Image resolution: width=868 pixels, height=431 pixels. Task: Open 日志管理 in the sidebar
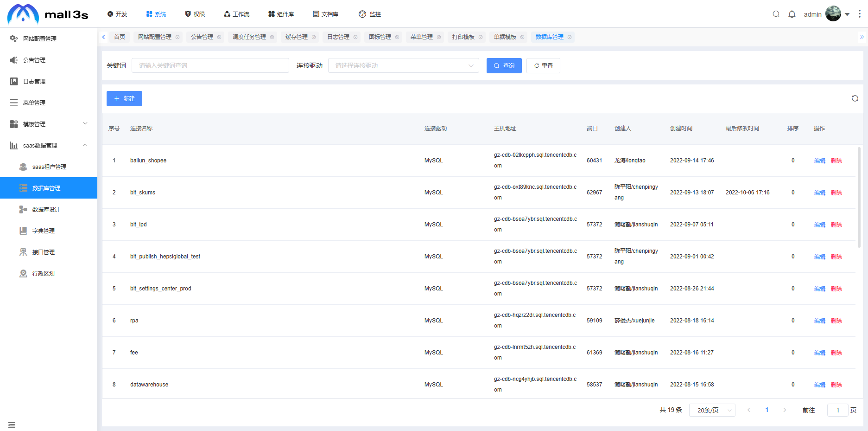(49, 81)
